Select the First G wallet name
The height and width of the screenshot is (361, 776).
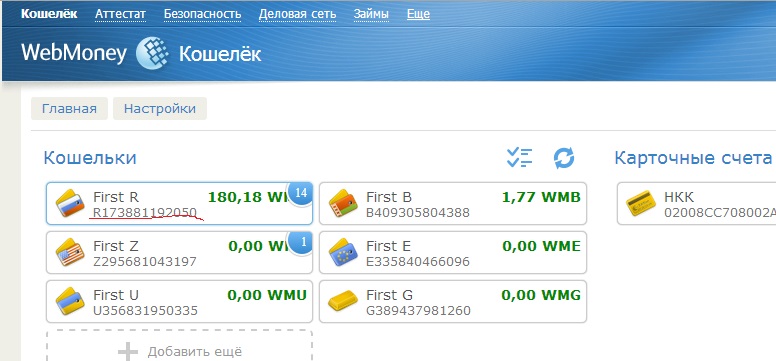[x=389, y=295]
